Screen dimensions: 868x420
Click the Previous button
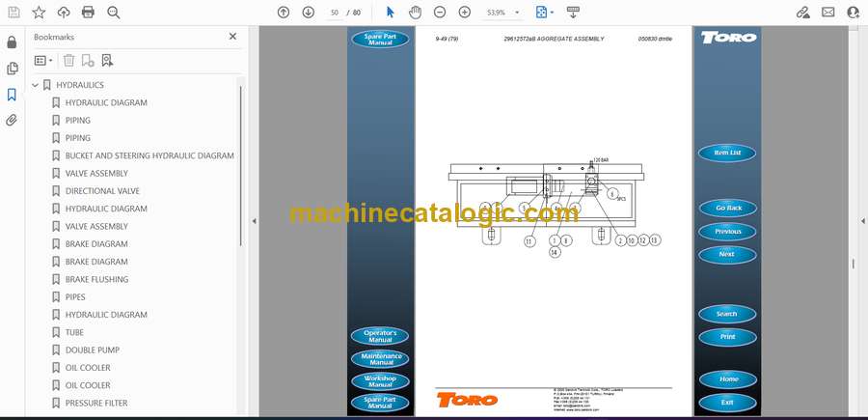[x=727, y=232]
